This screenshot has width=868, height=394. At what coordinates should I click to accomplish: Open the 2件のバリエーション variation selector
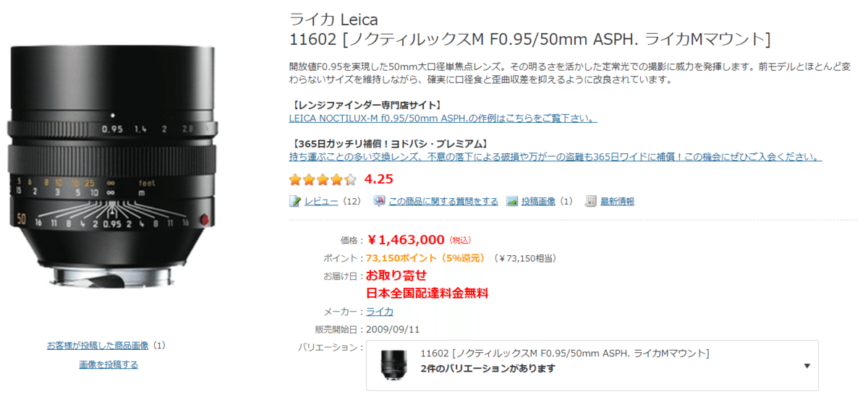[x=488, y=369]
